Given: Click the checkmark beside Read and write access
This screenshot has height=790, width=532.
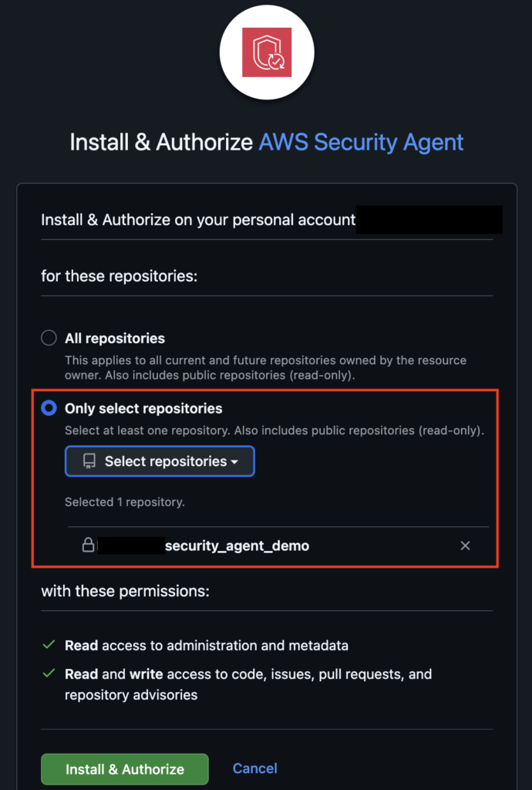Looking at the screenshot, I should [x=49, y=674].
